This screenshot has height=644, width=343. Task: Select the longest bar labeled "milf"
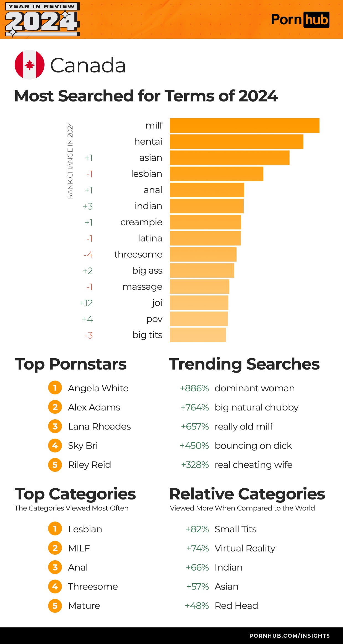[245, 125]
